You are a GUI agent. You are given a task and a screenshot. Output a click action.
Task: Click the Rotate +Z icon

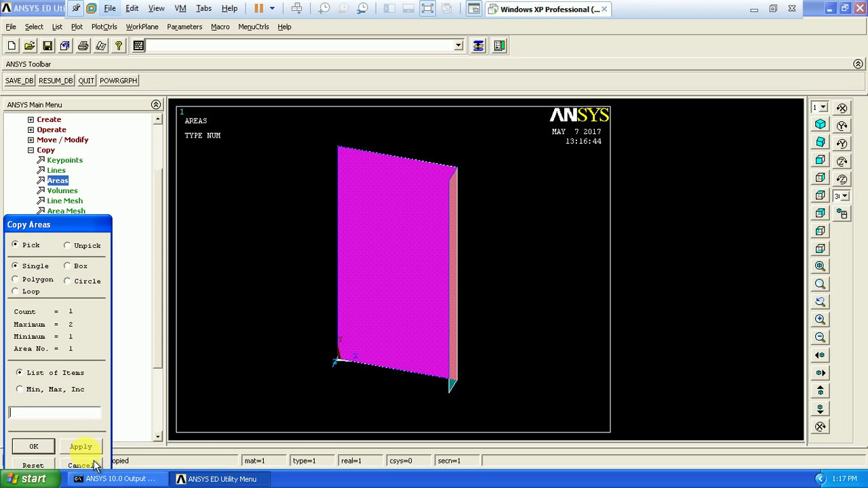pos(842,161)
